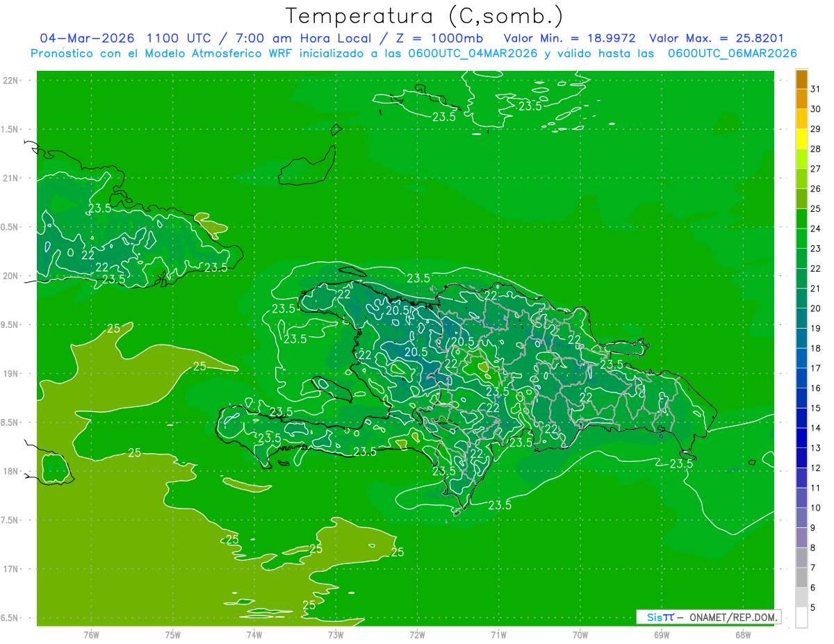Click legend label '10'
The width and height of the screenshot is (834, 644).
(815, 508)
